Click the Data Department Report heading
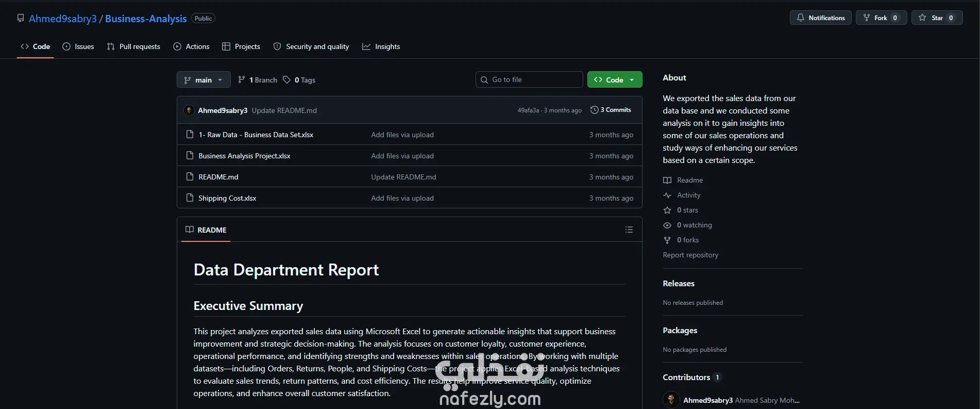Screen dimensions: 980x409 (286, 270)
